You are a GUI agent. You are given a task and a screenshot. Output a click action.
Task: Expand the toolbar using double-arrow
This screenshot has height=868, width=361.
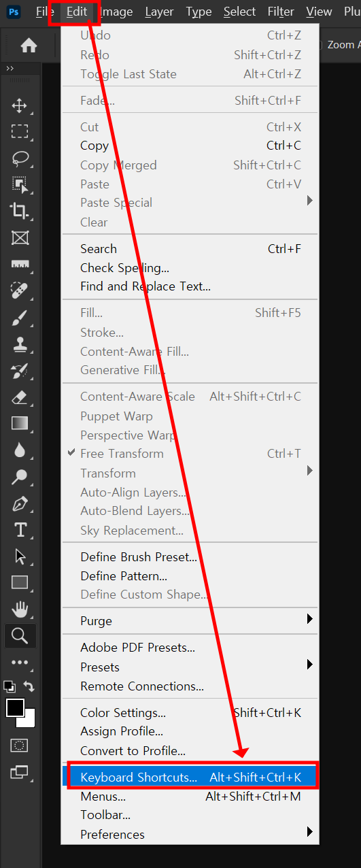[10, 69]
